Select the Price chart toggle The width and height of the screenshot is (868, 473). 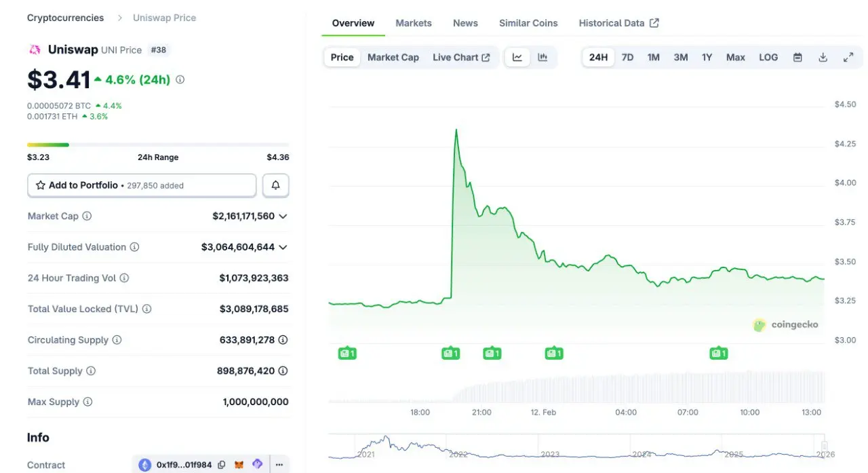(x=342, y=57)
